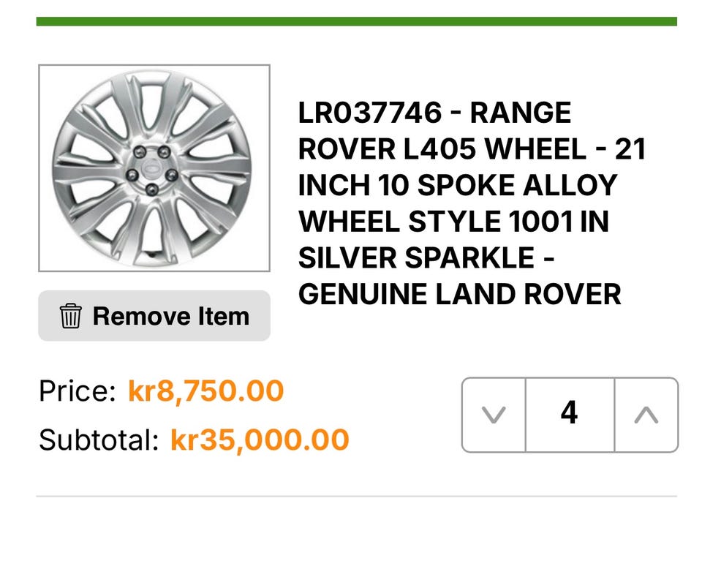Screen dimensions: 702x588
Task: Click "GENUINE LAND ROVER" in the title
Action: click(x=460, y=295)
